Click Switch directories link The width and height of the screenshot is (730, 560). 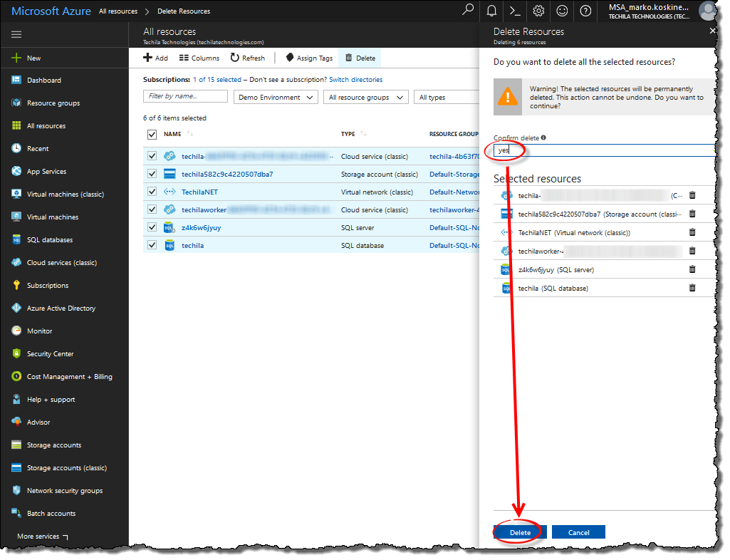[355, 80]
